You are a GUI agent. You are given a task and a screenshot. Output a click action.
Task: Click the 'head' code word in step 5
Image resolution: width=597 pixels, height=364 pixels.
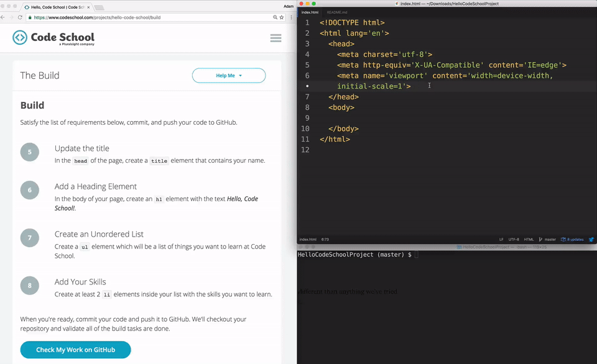[80, 161]
